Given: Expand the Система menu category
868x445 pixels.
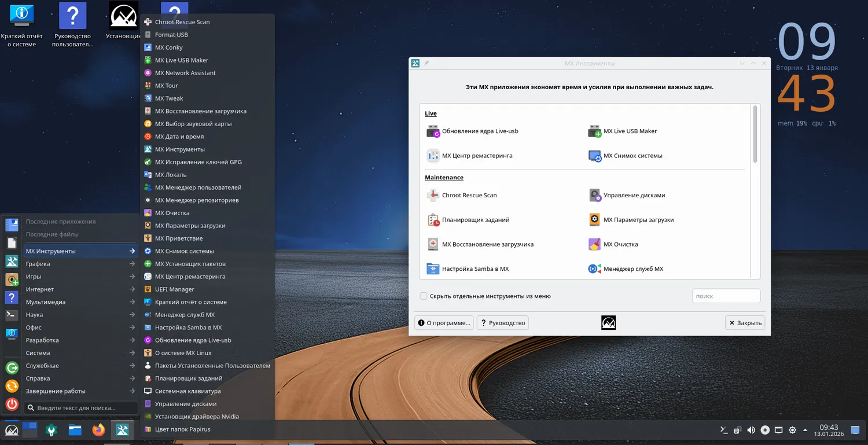Looking at the screenshot, I should [x=80, y=353].
